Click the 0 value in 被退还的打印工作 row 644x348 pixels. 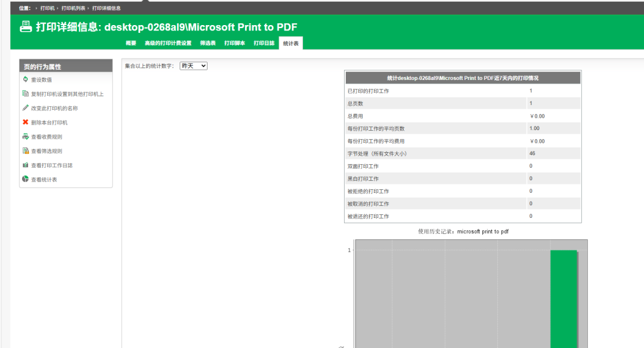(531, 216)
